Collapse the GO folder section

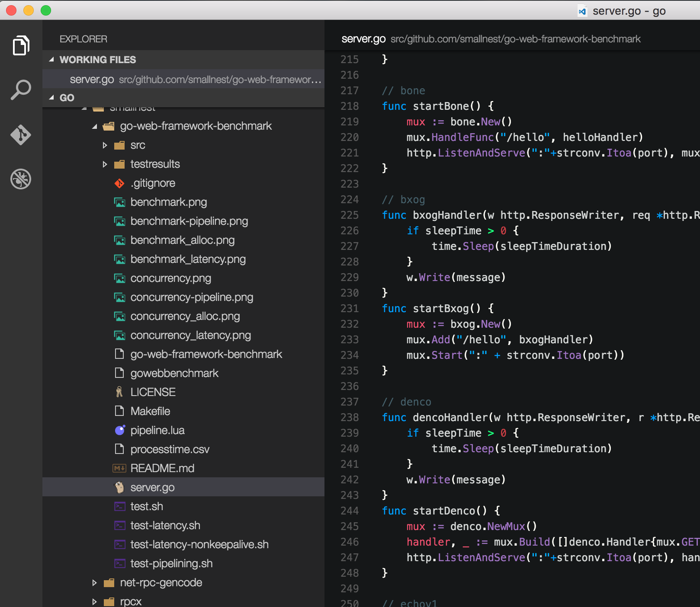coord(51,98)
